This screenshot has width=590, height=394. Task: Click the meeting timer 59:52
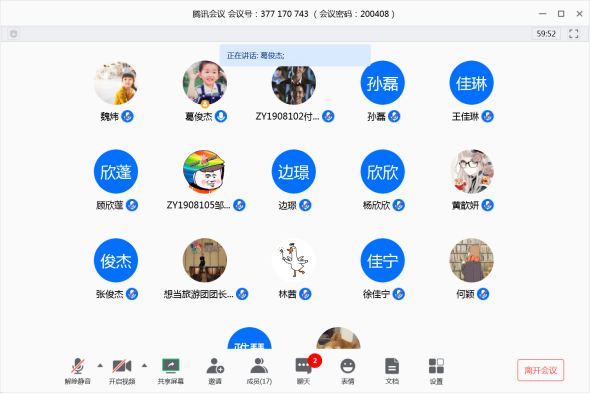pos(546,33)
